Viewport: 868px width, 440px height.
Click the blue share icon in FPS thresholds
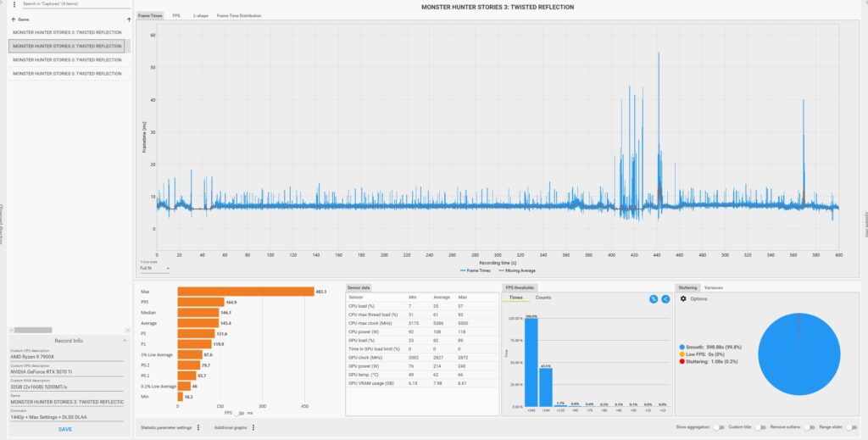[665, 299]
